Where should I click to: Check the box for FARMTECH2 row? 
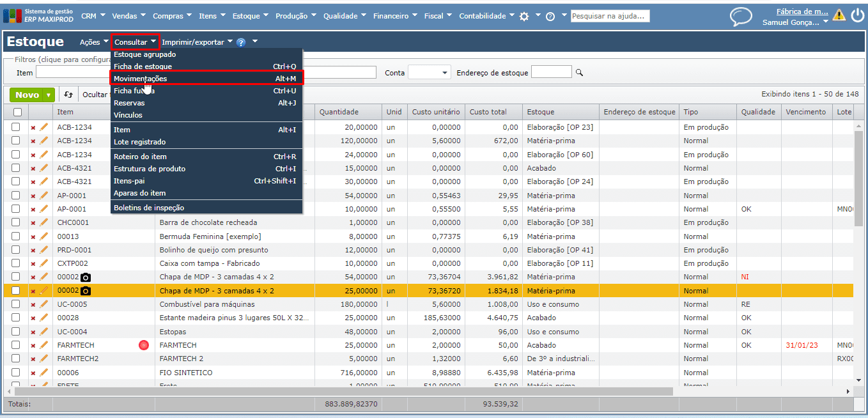point(16,359)
